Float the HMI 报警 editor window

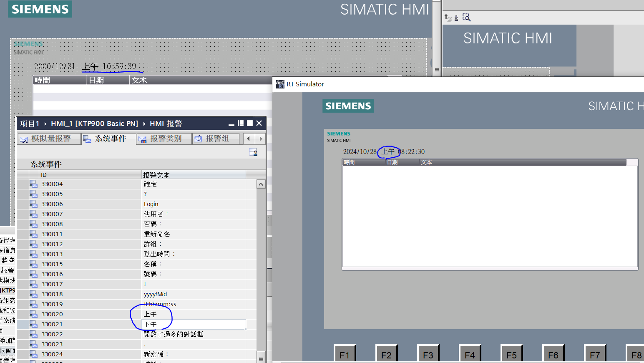click(x=241, y=123)
